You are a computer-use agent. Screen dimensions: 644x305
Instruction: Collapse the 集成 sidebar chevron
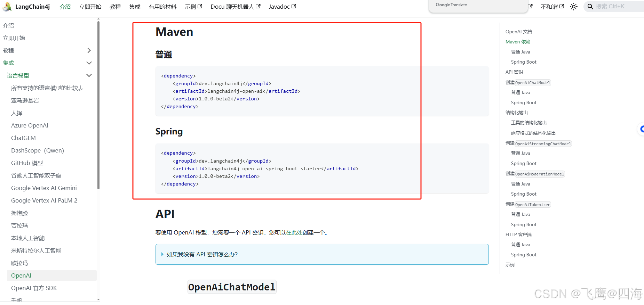click(x=89, y=63)
